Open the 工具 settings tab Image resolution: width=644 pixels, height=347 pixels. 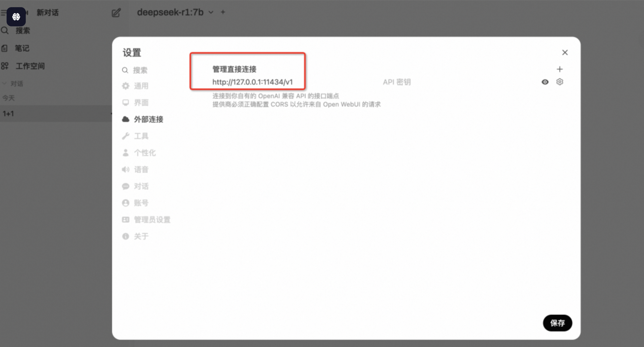coord(141,136)
